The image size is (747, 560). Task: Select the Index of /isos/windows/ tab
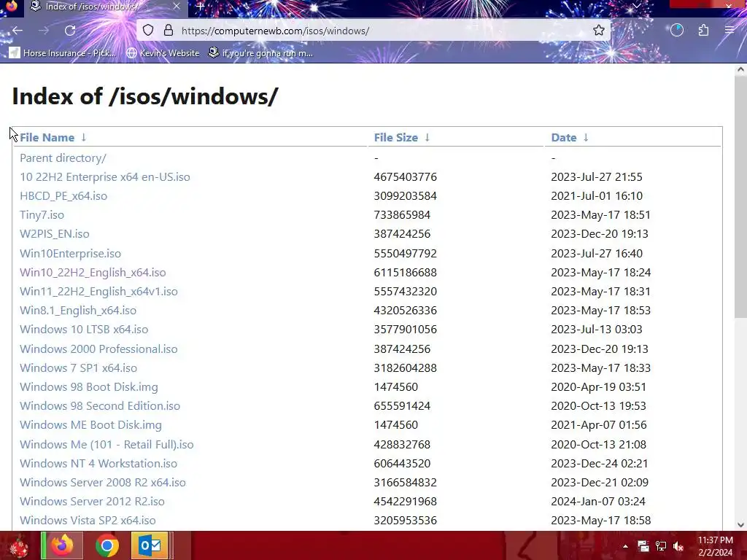(105, 7)
